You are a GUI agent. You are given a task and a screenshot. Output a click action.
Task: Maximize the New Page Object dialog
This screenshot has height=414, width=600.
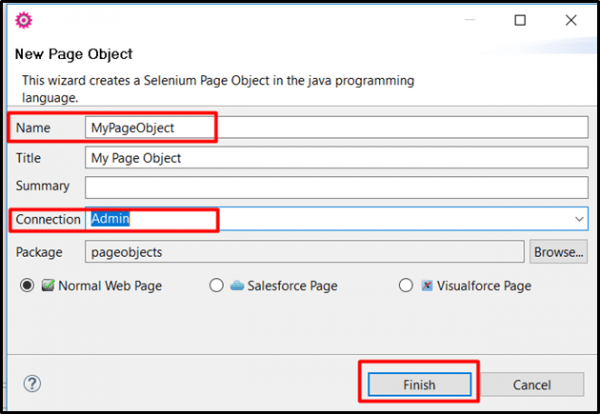[x=520, y=20]
